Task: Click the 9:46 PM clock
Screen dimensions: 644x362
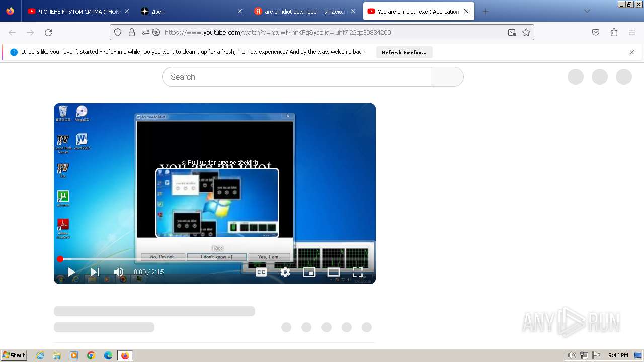Action: pos(618,355)
